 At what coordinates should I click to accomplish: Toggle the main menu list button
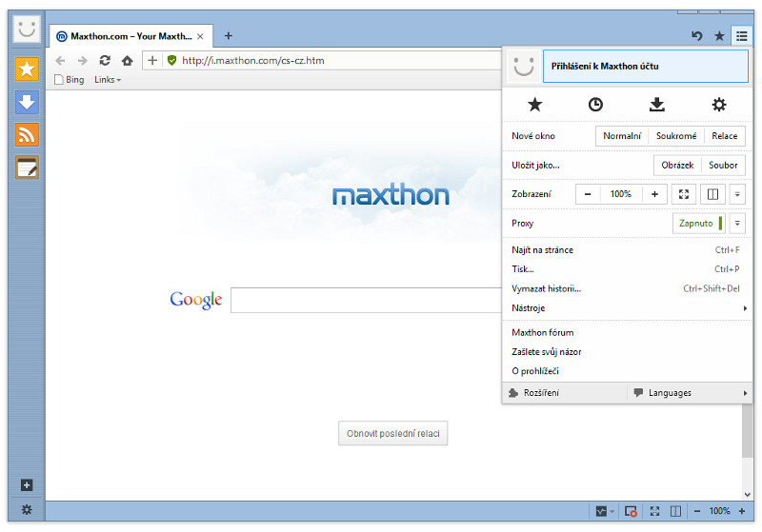(x=742, y=36)
